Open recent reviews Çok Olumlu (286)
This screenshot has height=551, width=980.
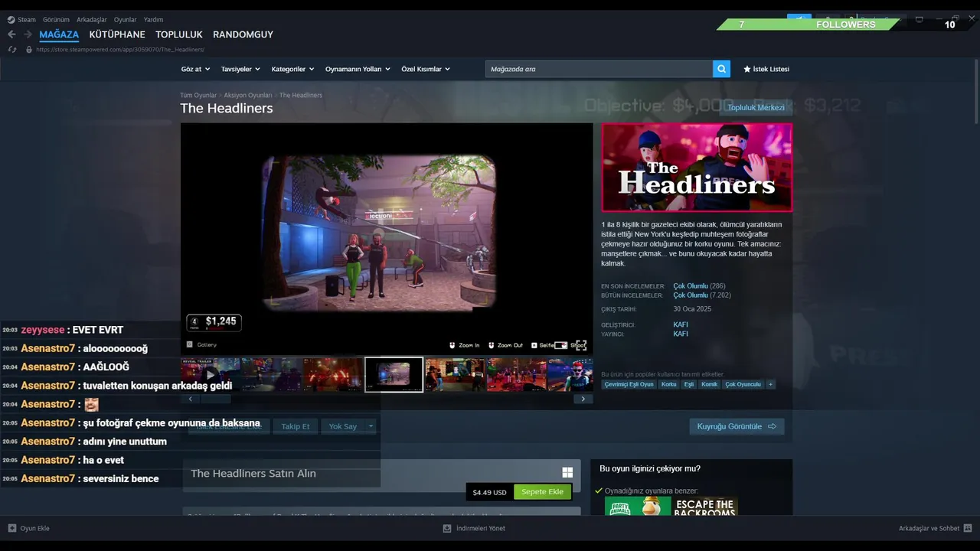click(699, 286)
